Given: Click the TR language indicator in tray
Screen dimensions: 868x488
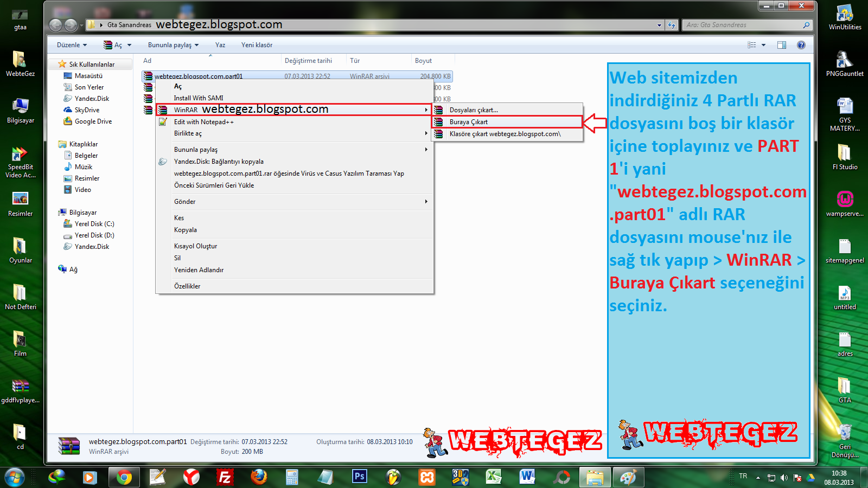Looking at the screenshot, I should (x=743, y=476).
